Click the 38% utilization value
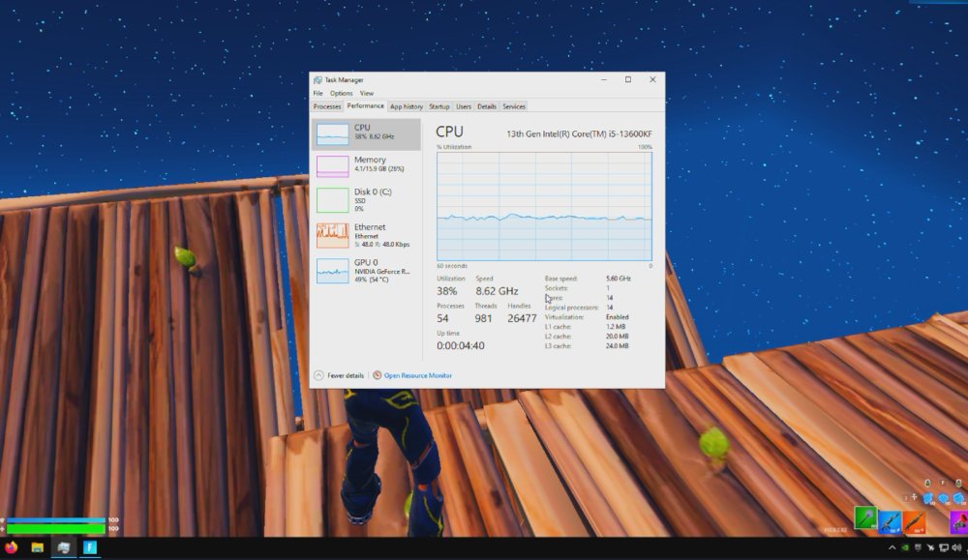968x560 pixels. pos(447,291)
